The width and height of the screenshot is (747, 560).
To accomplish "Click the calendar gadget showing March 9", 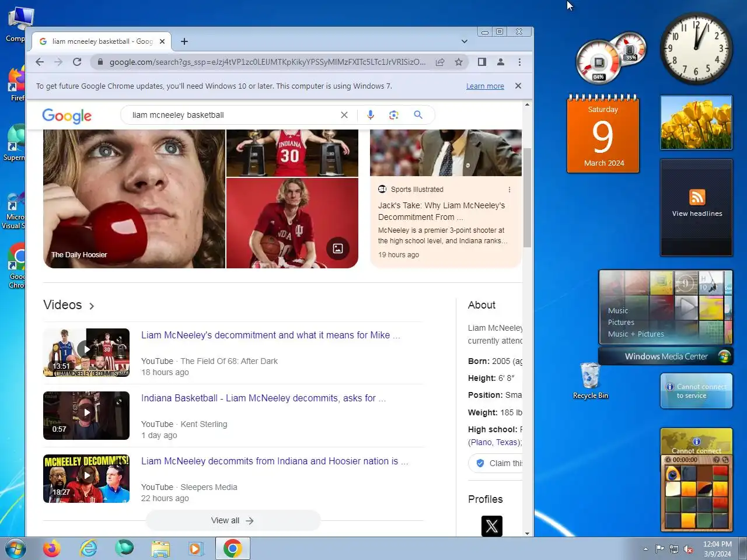I will coord(603,134).
